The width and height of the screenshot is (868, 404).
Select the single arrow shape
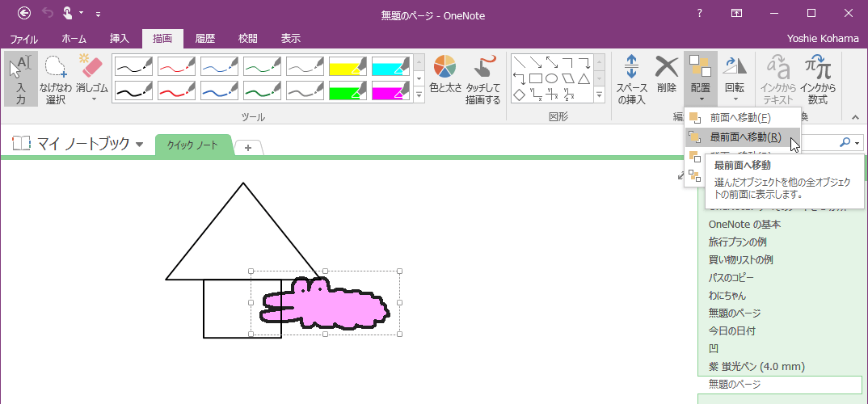point(535,62)
